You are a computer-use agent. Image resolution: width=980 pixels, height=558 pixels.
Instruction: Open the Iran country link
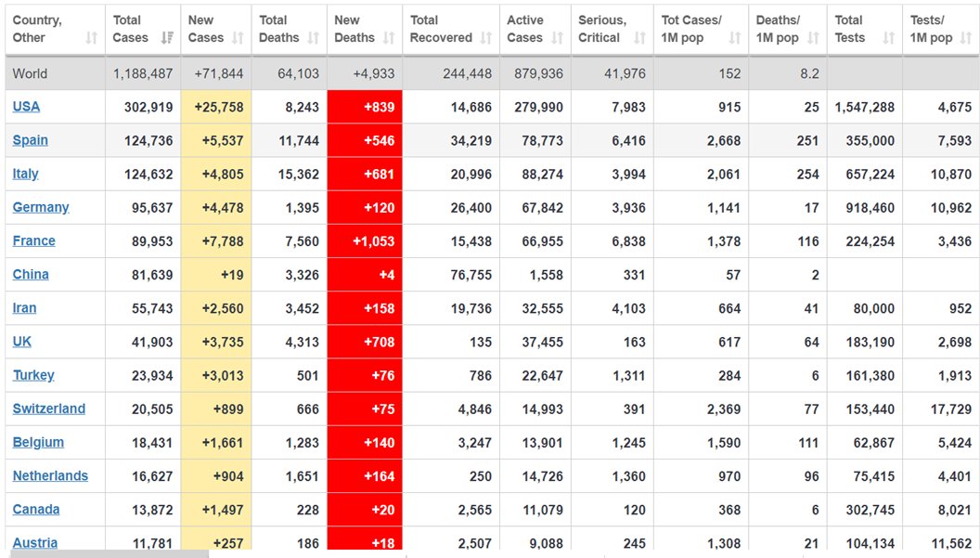pyautogui.click(x=24, y=307)
